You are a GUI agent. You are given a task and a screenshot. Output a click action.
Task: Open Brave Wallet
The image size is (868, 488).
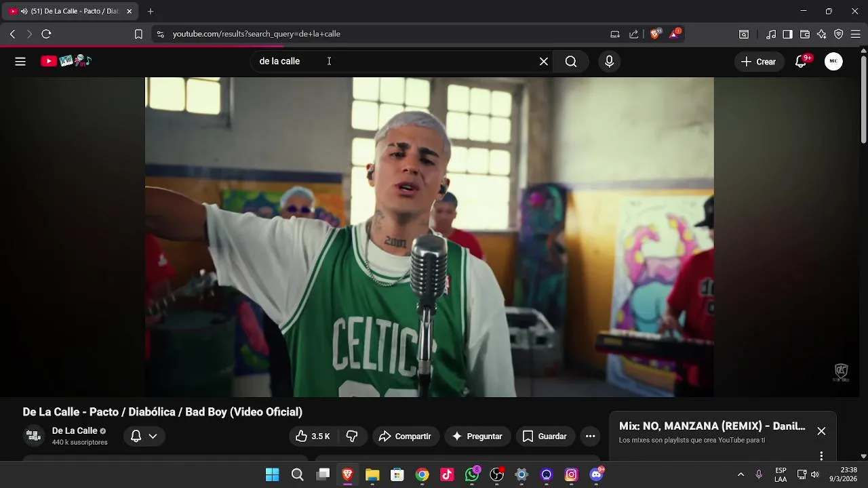click(805, 34)
